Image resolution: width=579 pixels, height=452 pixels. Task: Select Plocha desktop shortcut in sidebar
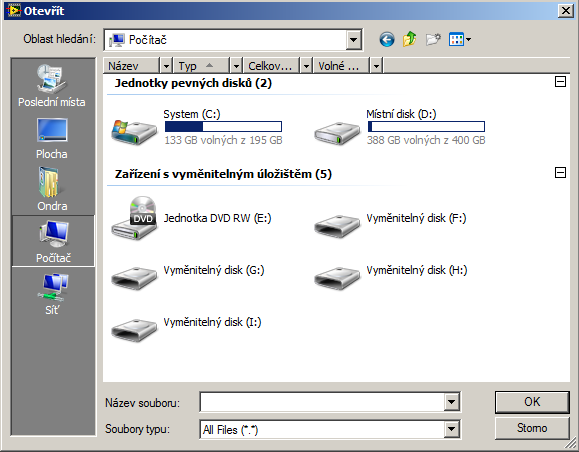52,138
